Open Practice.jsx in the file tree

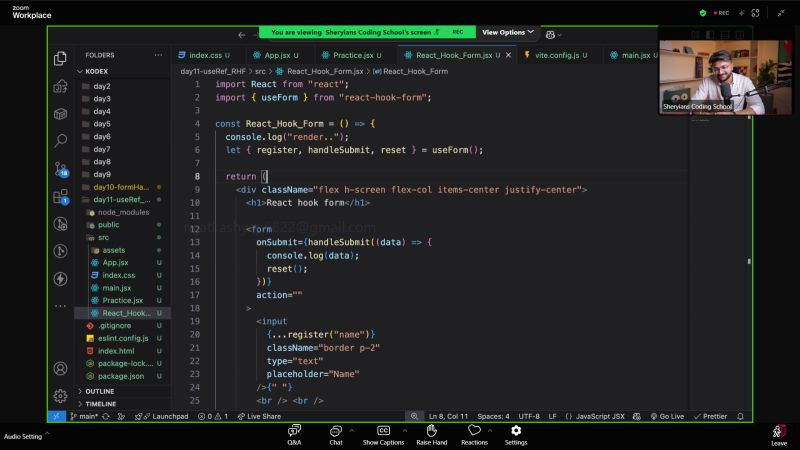pyautogui.click(x=122, y=300)
